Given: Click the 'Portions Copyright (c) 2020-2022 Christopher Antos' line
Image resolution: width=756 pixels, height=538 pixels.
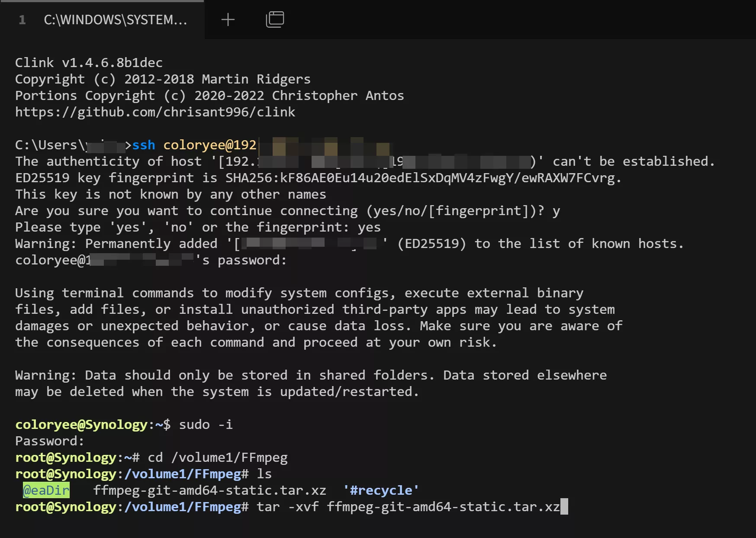Looking at the screenshot, I should point(209,96).
